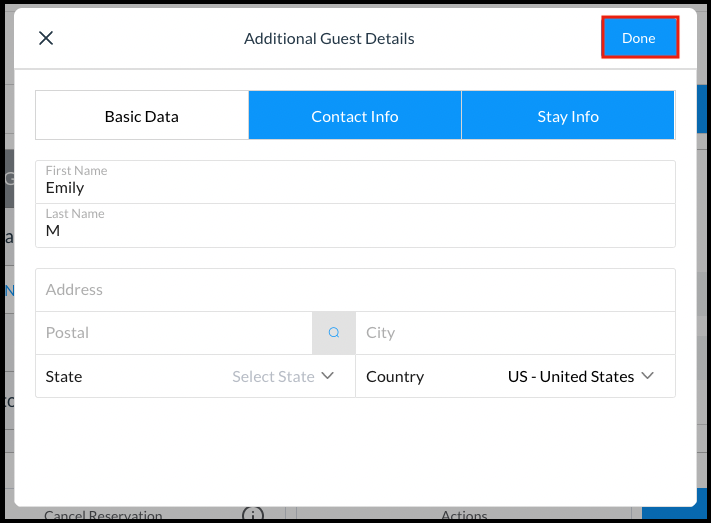The width and height of the screenshot is (711, 523).
Task: Click the chevron arrow beside Select State
Action: click(x=328, y=377)
